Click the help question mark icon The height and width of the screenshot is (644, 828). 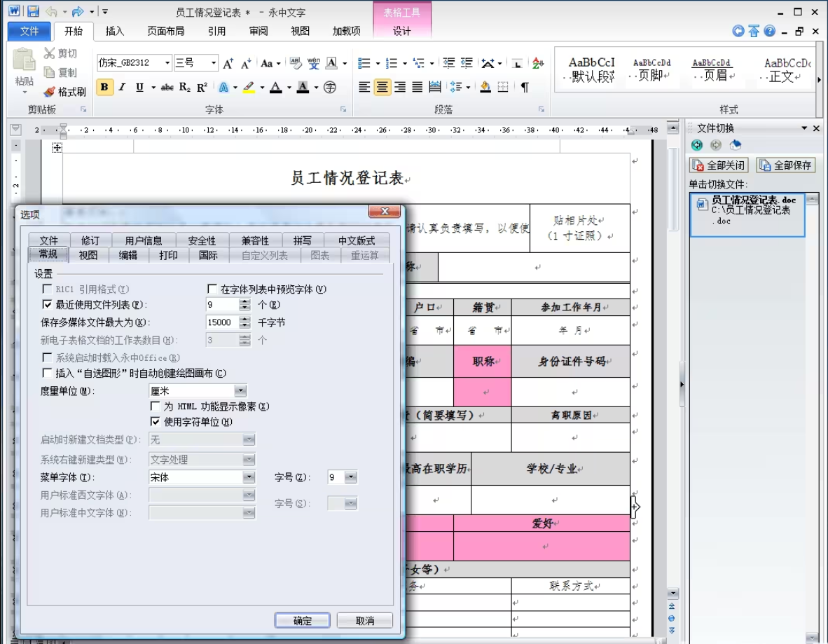(769, 31)
